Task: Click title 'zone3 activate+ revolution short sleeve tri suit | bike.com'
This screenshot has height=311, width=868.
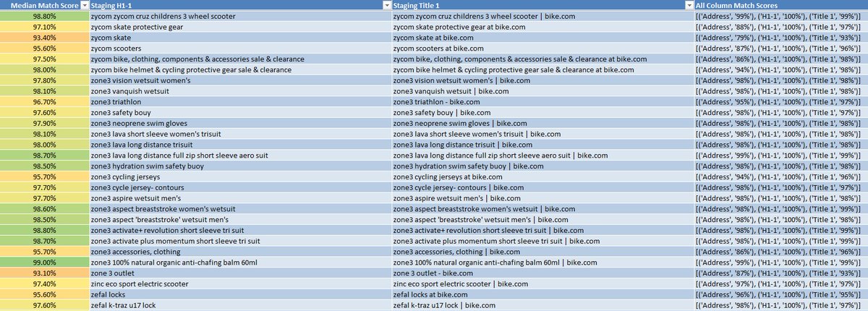Action: pyautogui.click(x=542, y=231)
